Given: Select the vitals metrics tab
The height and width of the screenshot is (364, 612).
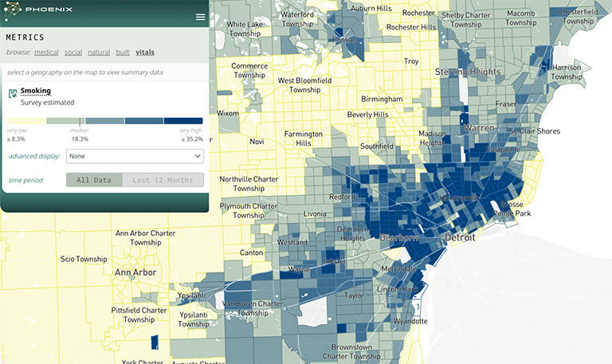Looking at the screenshot, I should tap(145, 53).
